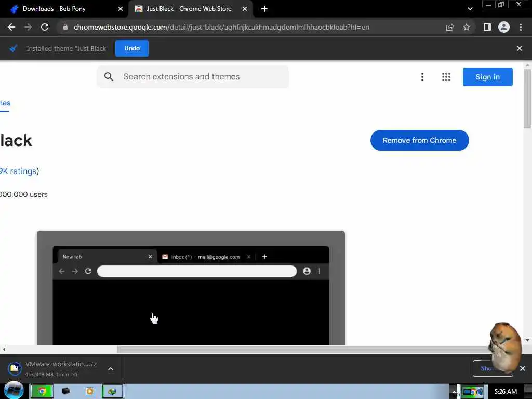Image resolution: width=532 pixels, height=399 pixels.
Task: Open a new tab with plus button
Action: [x=264, y=9]
